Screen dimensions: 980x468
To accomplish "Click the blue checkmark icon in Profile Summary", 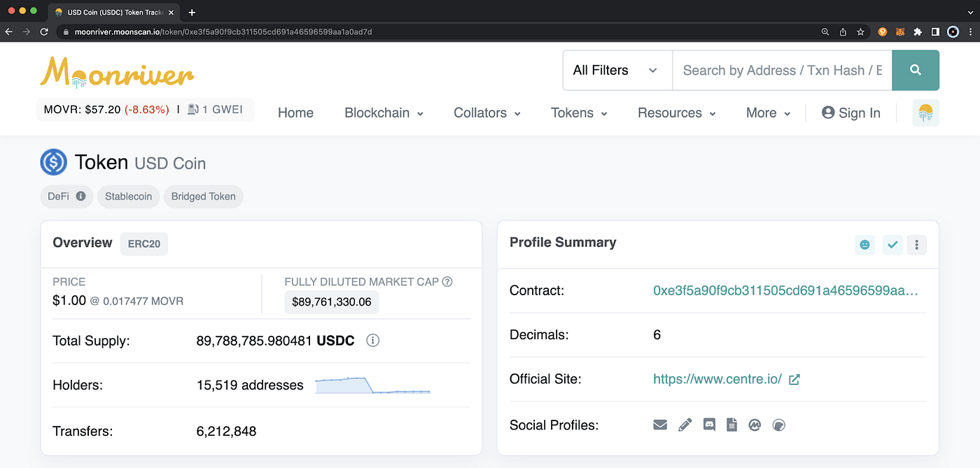I will tap(892, 245).
